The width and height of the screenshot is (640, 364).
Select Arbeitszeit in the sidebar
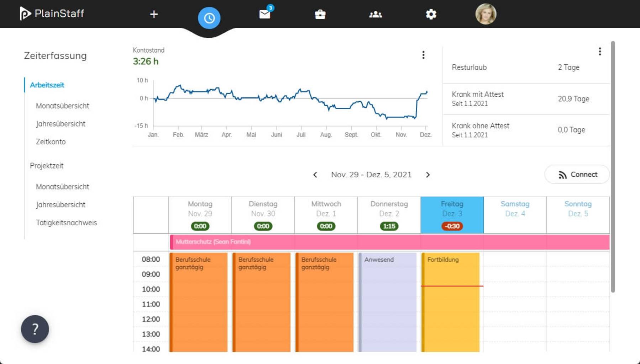click(x=47, y=85)
